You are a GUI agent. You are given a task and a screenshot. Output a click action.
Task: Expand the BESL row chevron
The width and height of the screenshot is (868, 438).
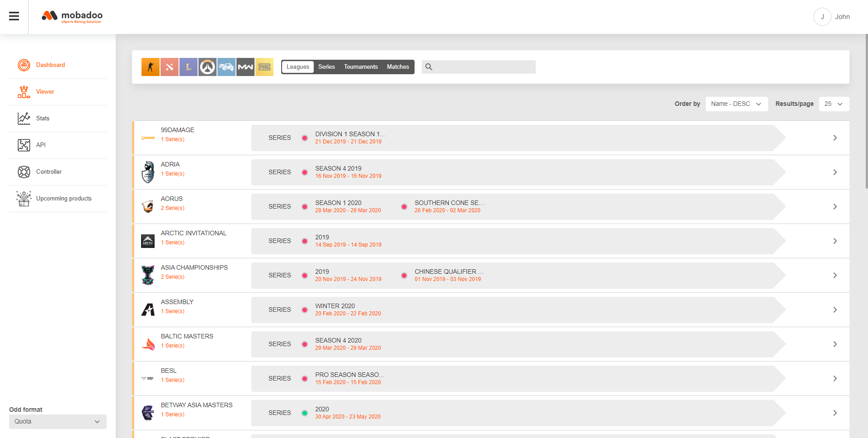tap(835, 379)
